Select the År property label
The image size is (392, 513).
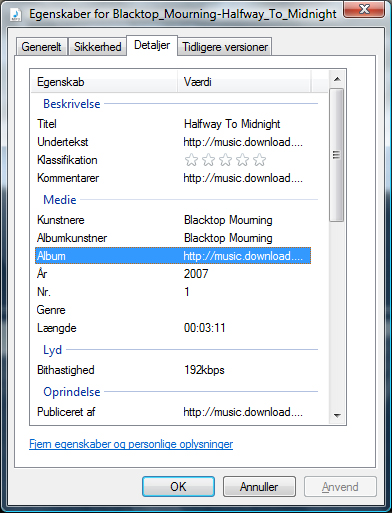click(x=42, y=274)
